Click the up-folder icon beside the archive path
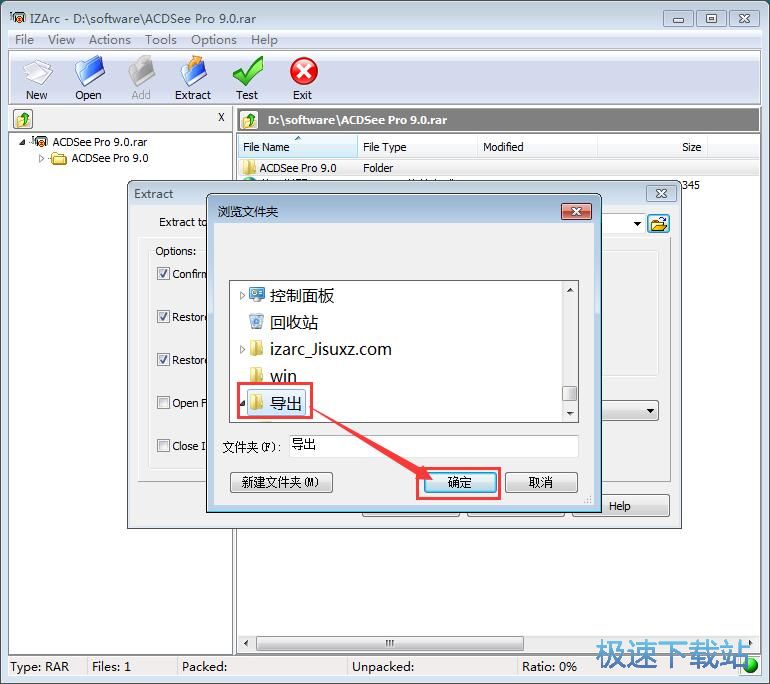The width and height of the screenshot is (770, 684). (x=249, y=120)
